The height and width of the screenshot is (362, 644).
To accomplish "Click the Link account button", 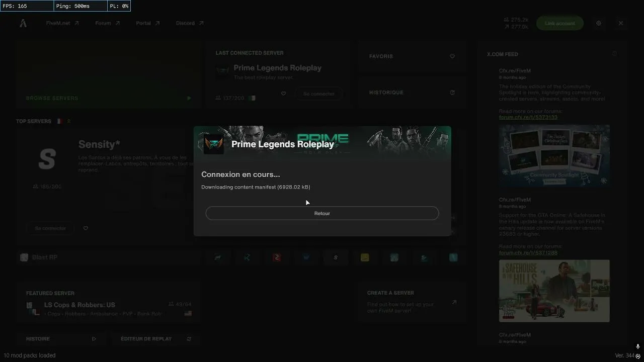I will pyautogui.click(x=559, y=23).
